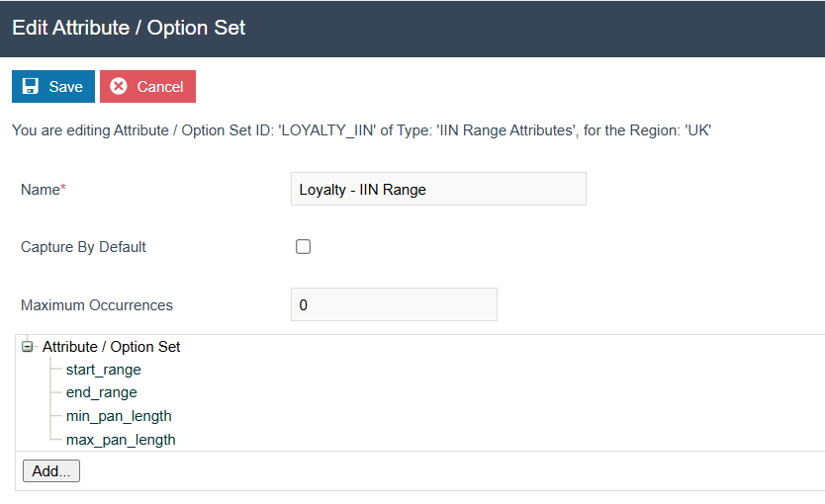Click the Maximum Occurrences label
The width and height of the screenshot is (825, 504).
tap(97, 305)
